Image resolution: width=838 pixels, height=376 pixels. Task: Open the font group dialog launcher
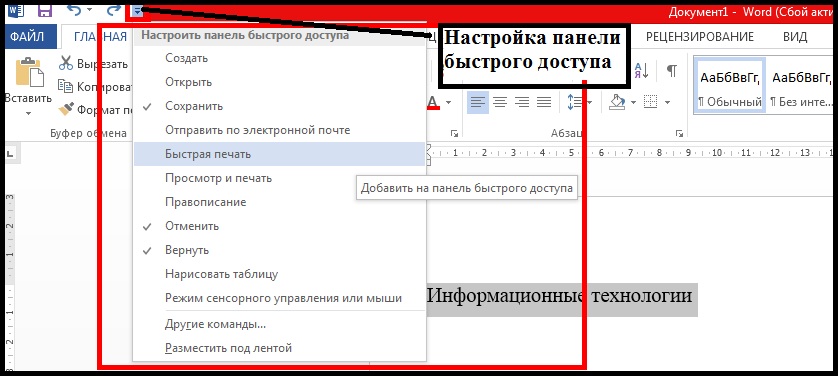coord(454,133)
